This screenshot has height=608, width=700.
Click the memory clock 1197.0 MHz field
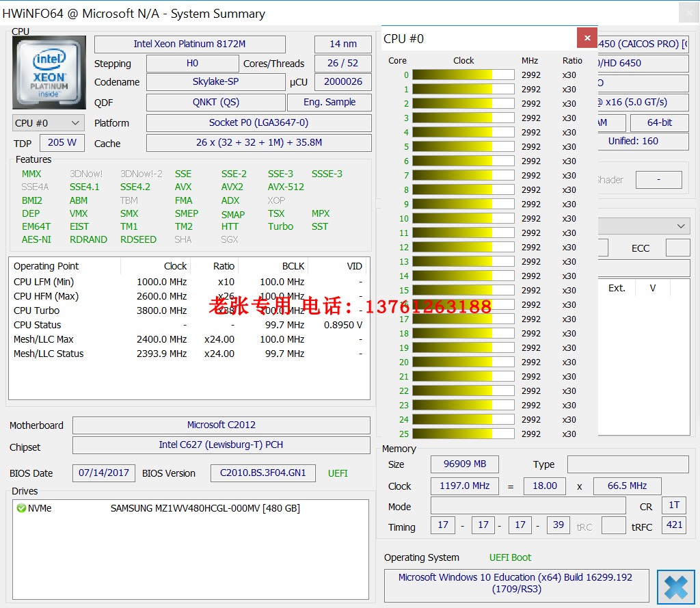(x=465, y=486)
